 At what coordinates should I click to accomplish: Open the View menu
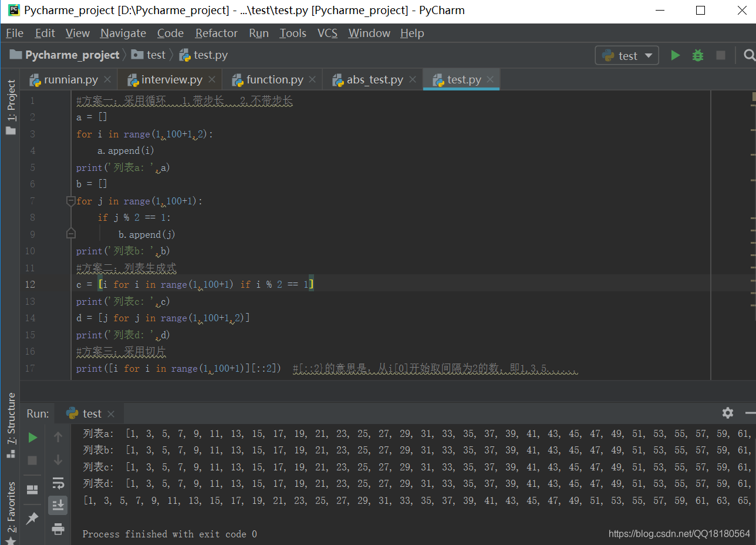coord(77,33)
